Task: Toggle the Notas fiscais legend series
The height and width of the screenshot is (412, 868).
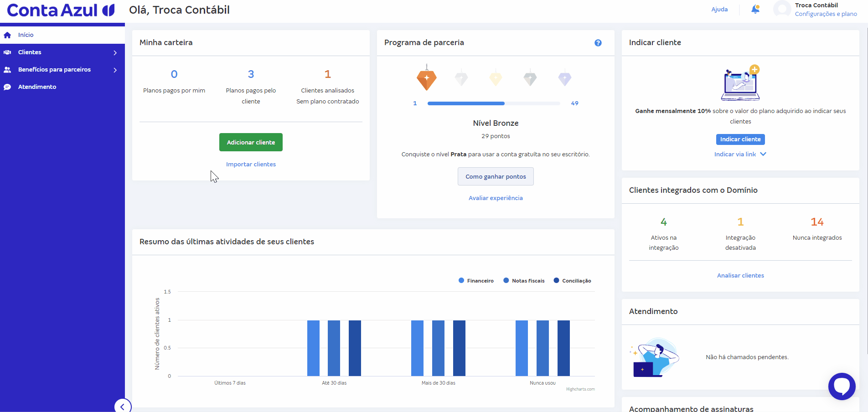Action: coord(524,281)
